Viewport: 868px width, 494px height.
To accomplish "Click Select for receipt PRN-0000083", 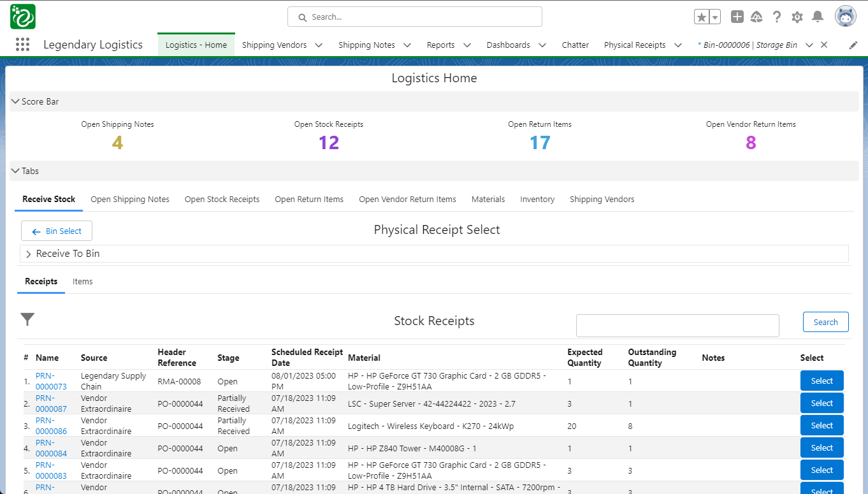I will tap(822, 470).
